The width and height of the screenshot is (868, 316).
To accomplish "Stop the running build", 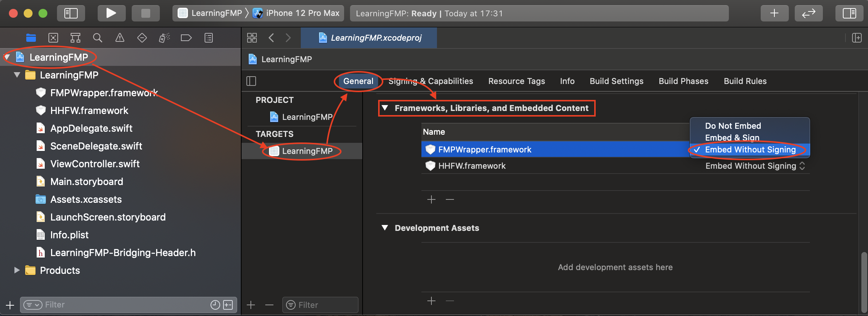I will coord(146,13).
